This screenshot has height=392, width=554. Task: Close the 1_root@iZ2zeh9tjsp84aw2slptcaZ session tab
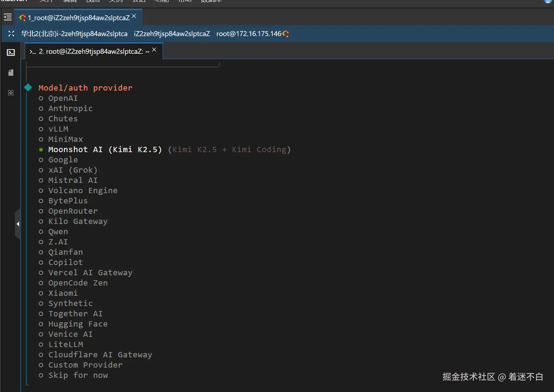point(134,16)
